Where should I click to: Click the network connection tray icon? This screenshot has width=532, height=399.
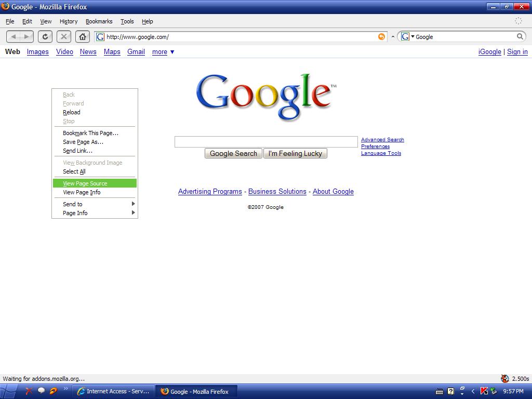click(x=494, y=391)
